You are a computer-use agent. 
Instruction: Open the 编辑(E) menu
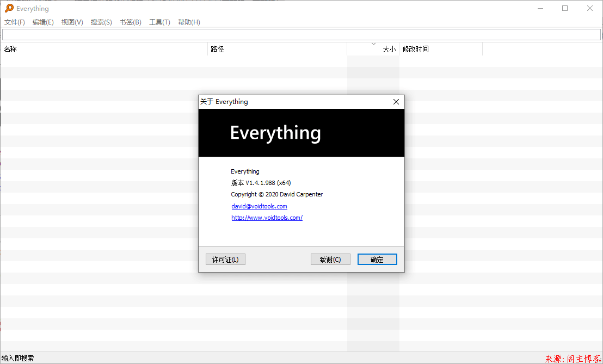pyautogui.click(x=43, y=22)
